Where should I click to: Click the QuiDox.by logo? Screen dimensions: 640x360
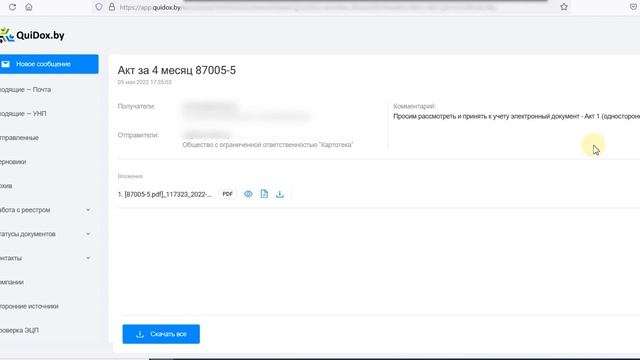point(32,36)
